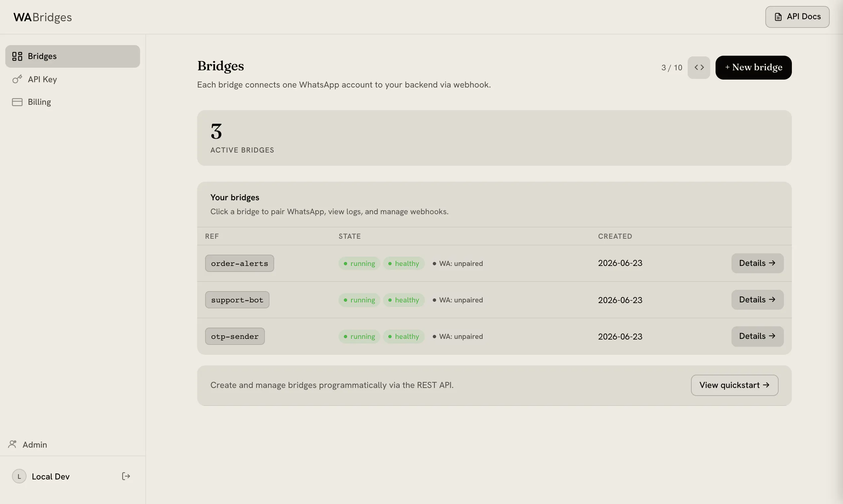The height and width of the screenshot is (504, 843).
Task: Click WA: unpaired in support-bot row
Action: 458,300
